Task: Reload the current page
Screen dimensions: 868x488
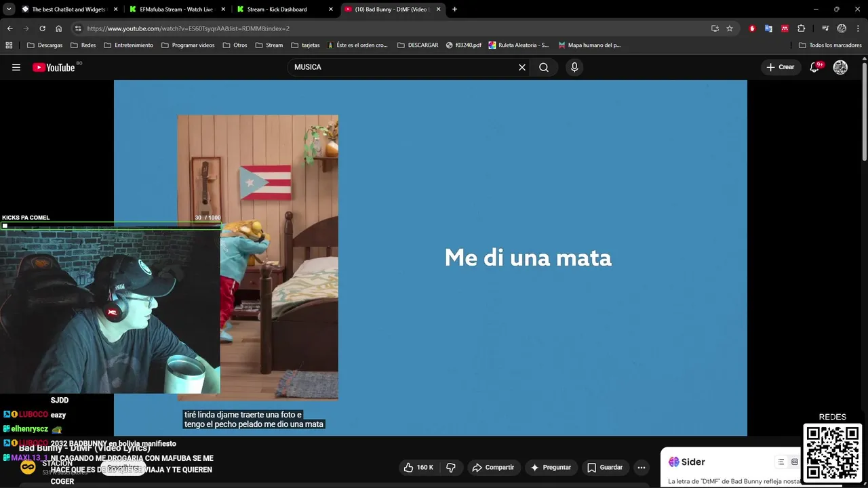Action: (42, 28)
